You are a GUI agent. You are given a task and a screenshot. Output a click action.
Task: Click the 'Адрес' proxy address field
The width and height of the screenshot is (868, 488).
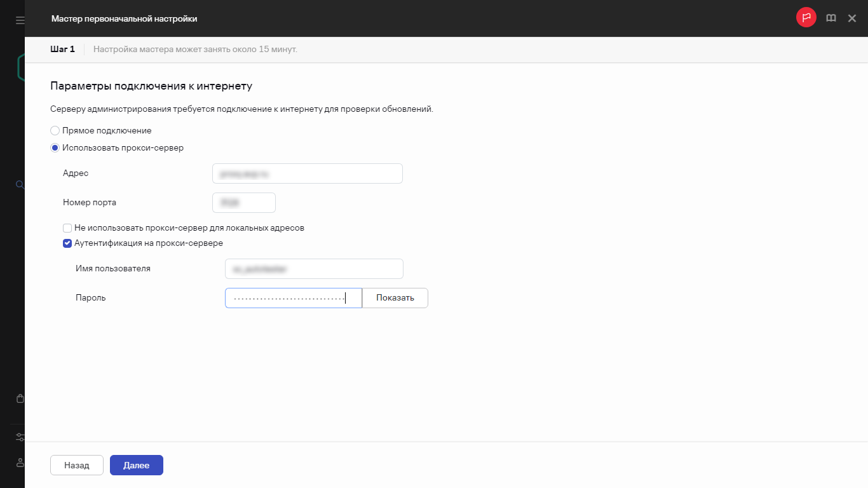[307, 173]
